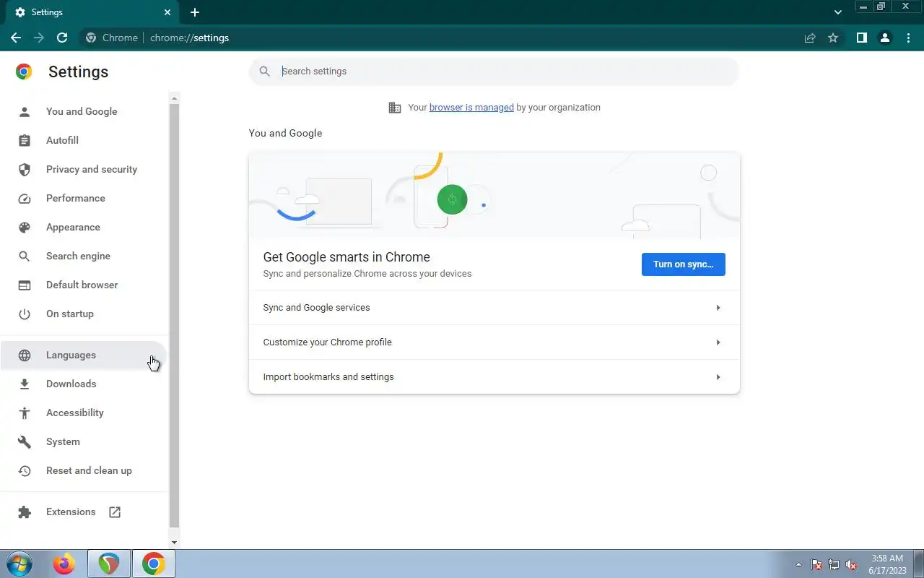Screen dimensions: 924x578
Task: Click the Autofill clipboard icon
Action: click(x=25, y=141)
